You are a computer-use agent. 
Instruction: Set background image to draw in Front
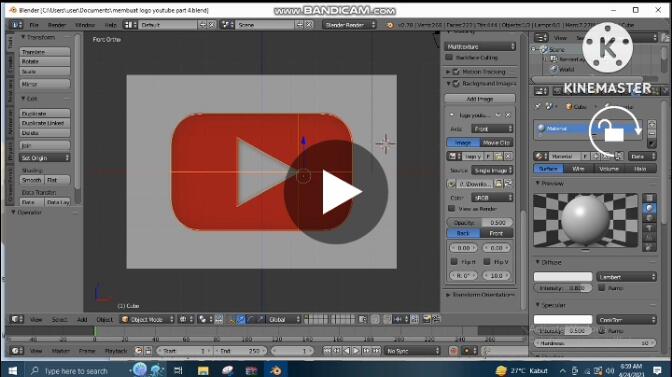coord(496,233)
